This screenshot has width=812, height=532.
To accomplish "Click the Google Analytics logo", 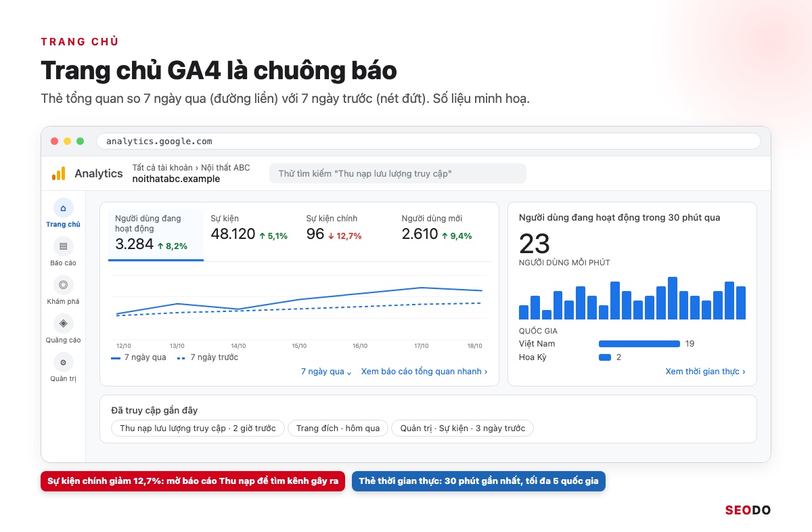I will pyautogui.click(x=59, y=174).
